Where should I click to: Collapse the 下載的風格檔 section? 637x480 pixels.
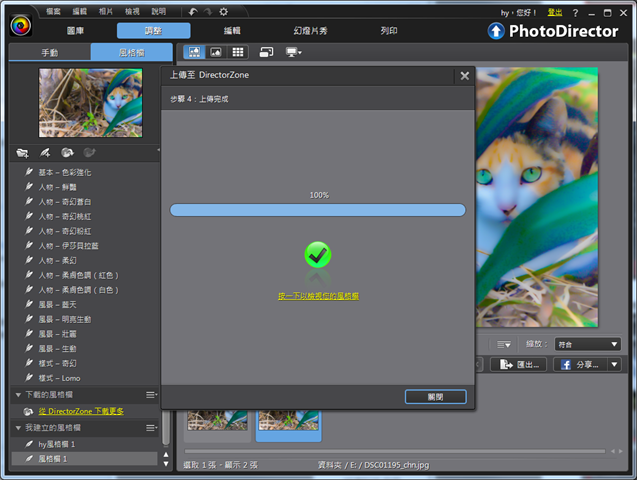point(18,395)
